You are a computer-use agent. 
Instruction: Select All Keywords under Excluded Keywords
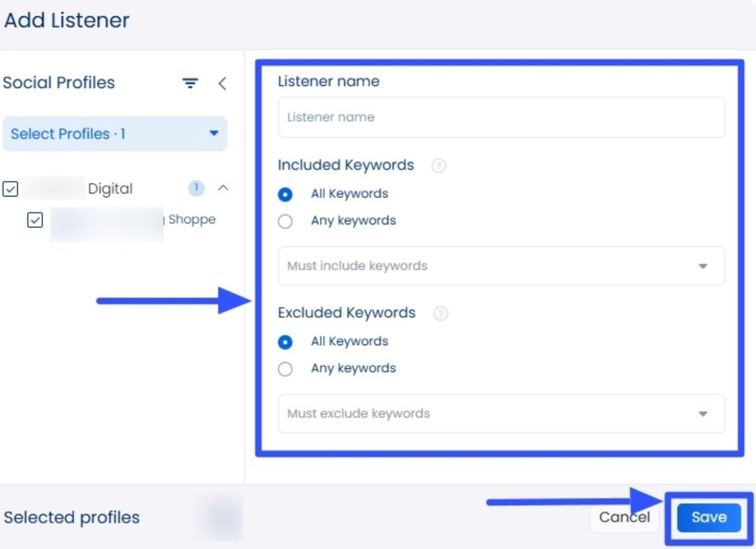tap(285, 342)
